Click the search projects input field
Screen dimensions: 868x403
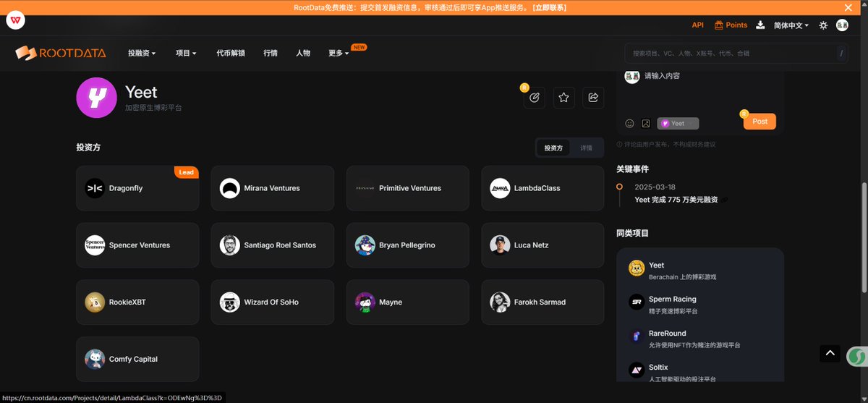736,53
